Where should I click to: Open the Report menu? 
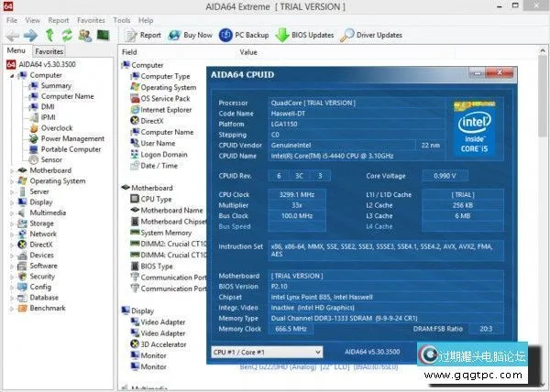58,19
